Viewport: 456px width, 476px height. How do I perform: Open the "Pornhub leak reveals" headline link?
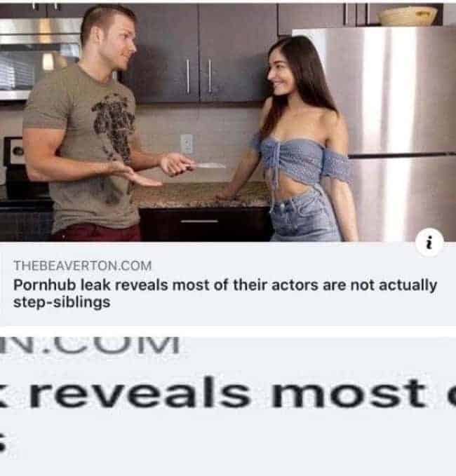(x=225, y=294)
